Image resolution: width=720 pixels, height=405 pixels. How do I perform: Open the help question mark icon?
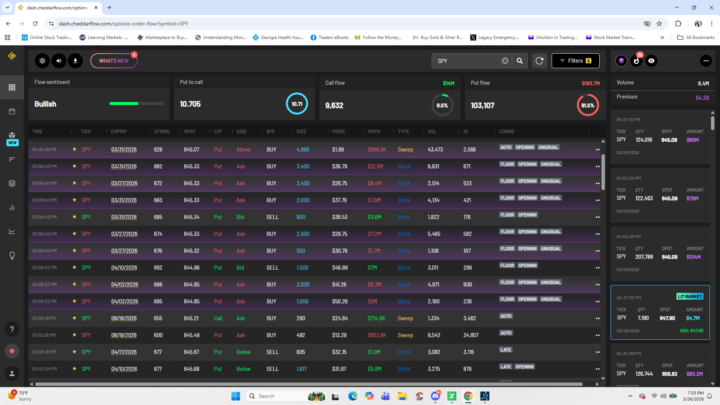coord(12,329)
